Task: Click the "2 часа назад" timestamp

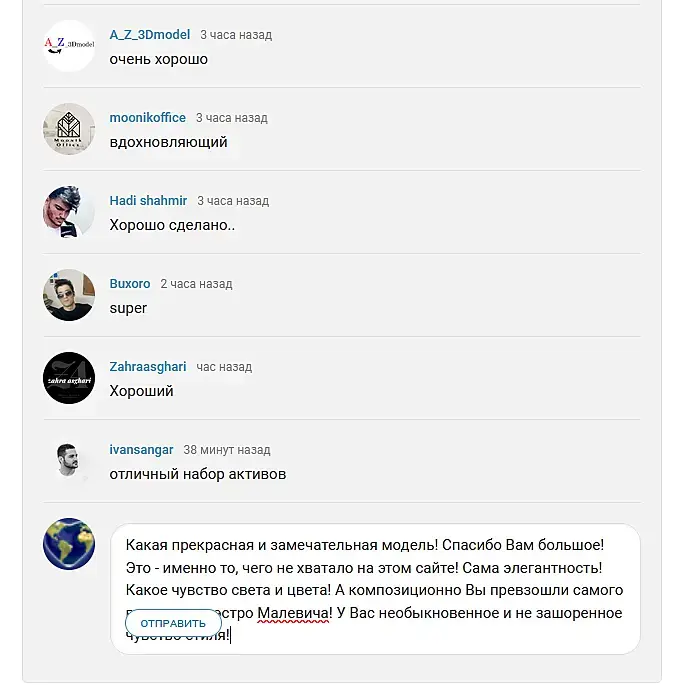Action: point(196,284)
